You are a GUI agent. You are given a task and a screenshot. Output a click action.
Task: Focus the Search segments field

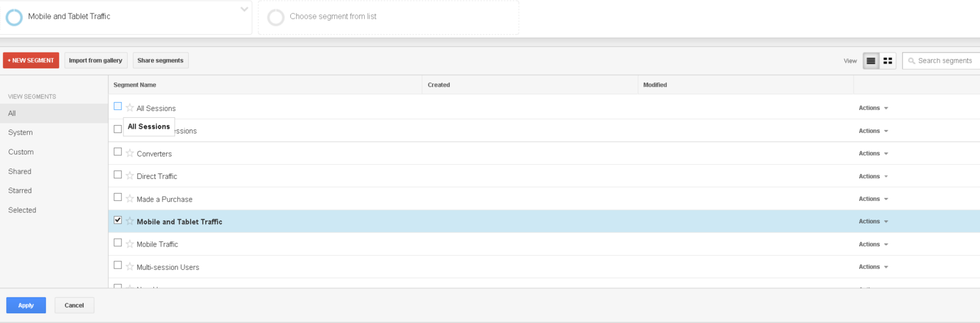click(x=945, y=61)
